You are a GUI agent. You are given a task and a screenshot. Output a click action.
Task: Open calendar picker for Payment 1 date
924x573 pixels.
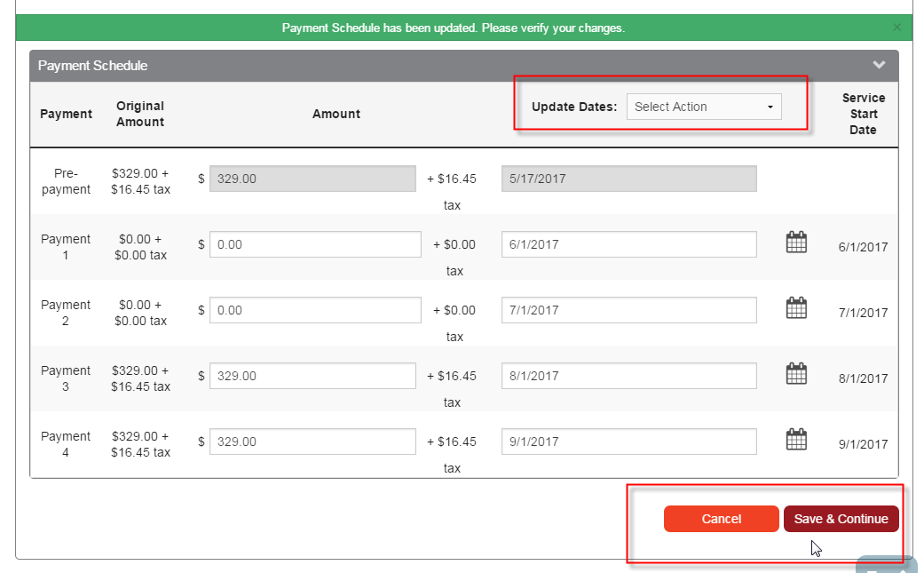coord(796,243)
